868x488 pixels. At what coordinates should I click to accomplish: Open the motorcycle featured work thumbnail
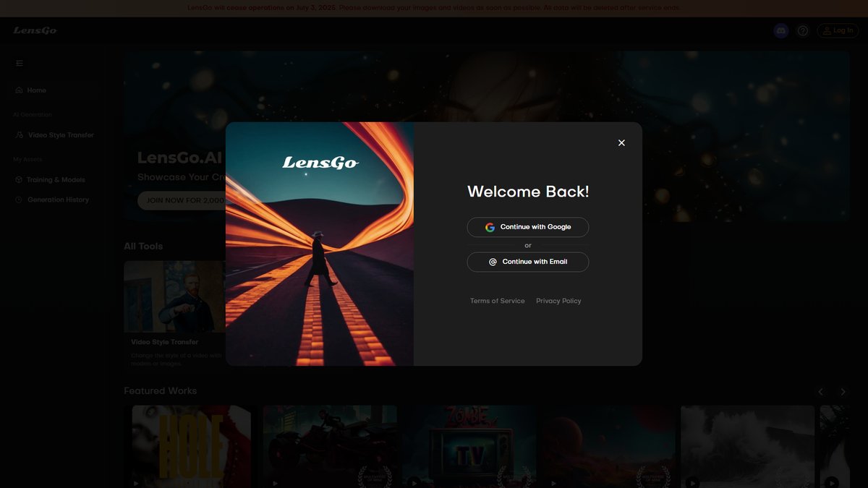click(330, 446)
